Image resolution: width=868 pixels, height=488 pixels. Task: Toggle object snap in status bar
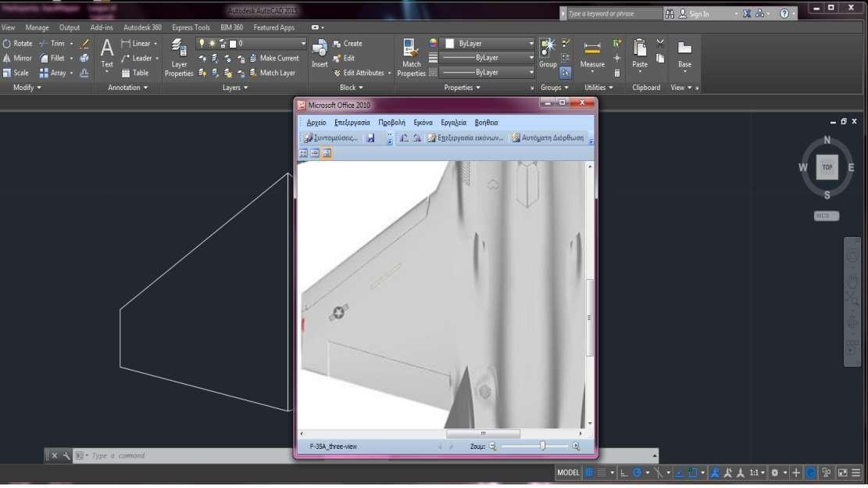point(692,473)
